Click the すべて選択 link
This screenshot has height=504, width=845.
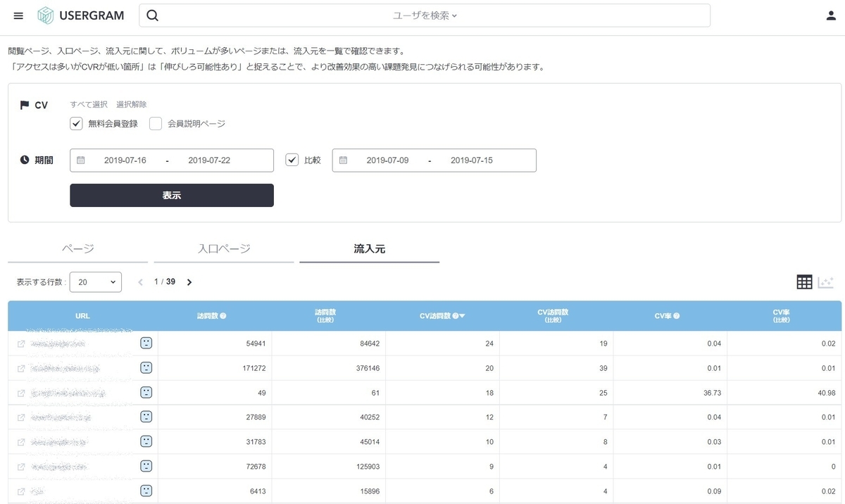pyautogui.click(x=89, y=104)
